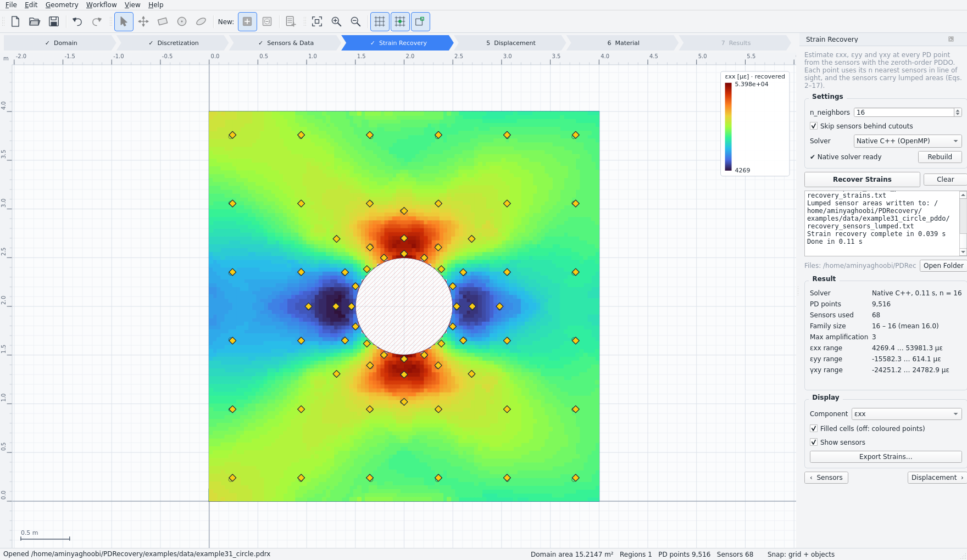967x560 pixels.
Task: Create a new file with the blank page icon
Action: (x=15, y=21)
